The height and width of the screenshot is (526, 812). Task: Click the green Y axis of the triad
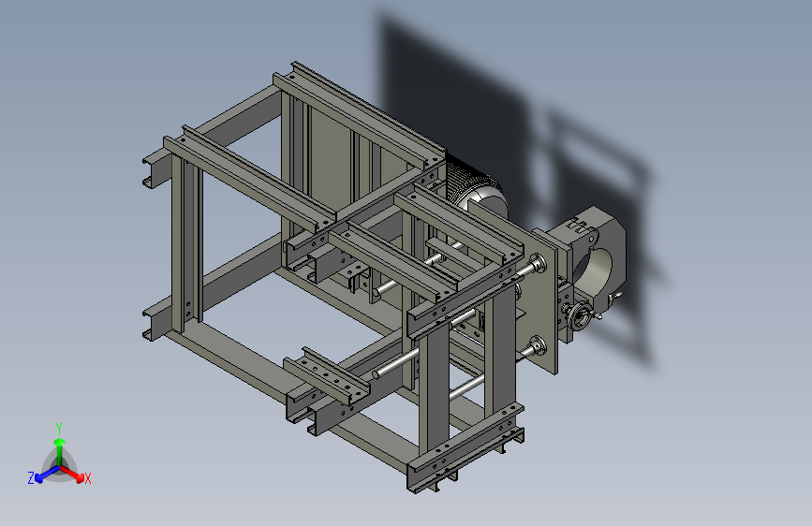pos(60,453)
